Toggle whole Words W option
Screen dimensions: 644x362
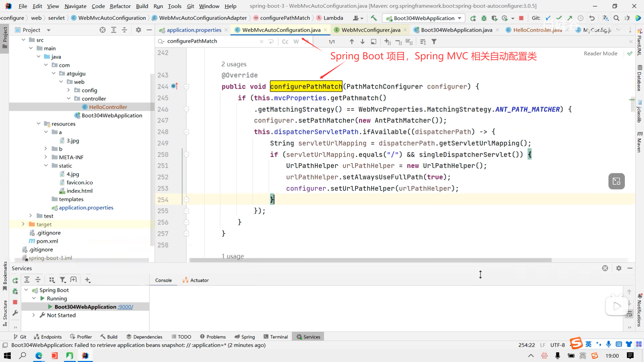296,42
